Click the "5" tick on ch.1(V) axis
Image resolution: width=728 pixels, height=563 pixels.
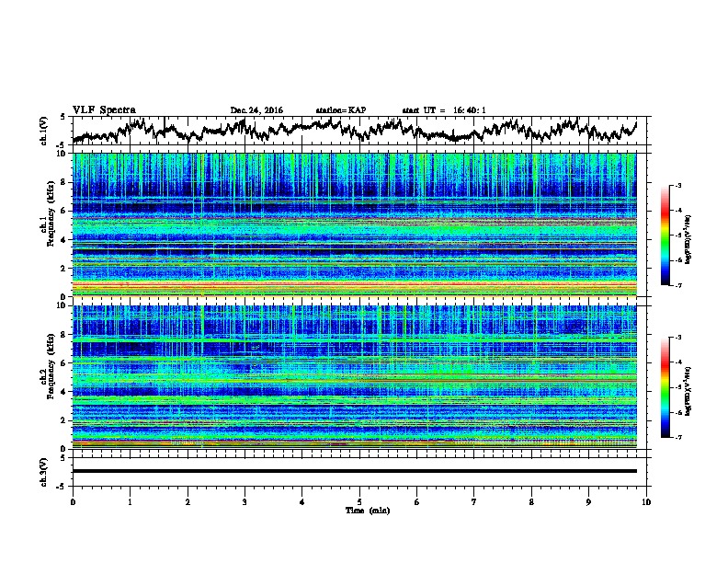tap(63, 117)
